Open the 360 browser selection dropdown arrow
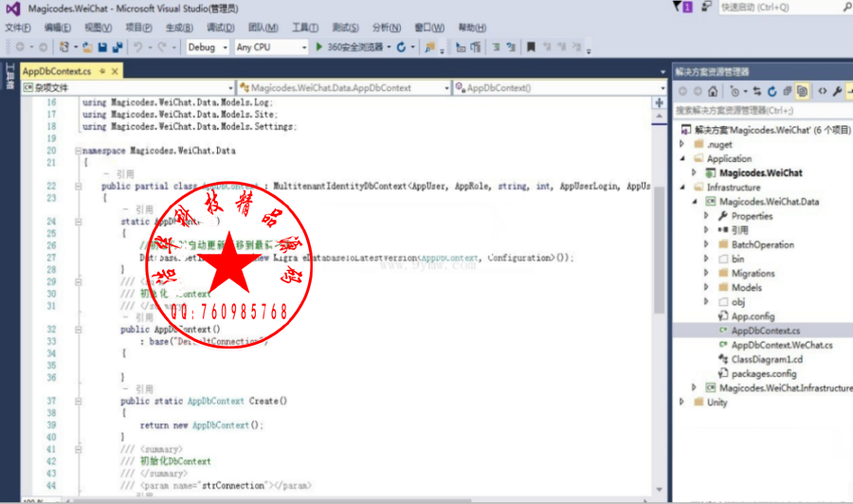Screen dimensions: 853x504 pyautogui.click(x=389, y=47)
